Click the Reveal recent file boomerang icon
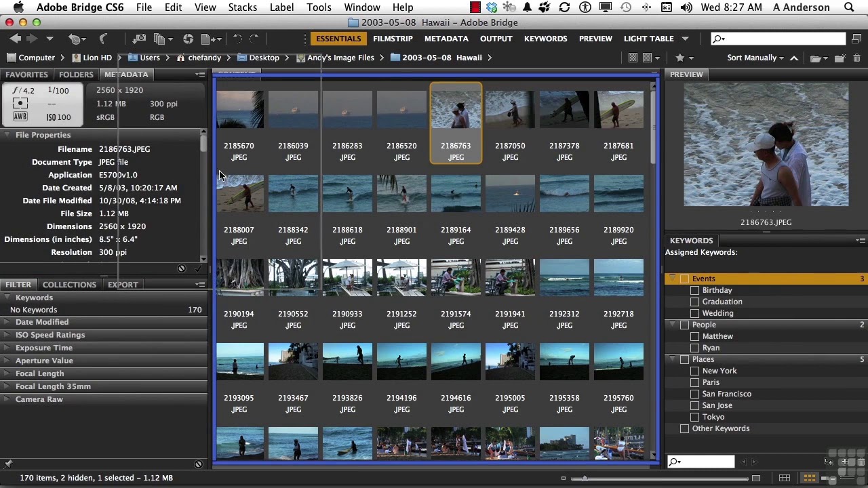Viewport: 868px width, 488px height. click(x=104, y=39)
